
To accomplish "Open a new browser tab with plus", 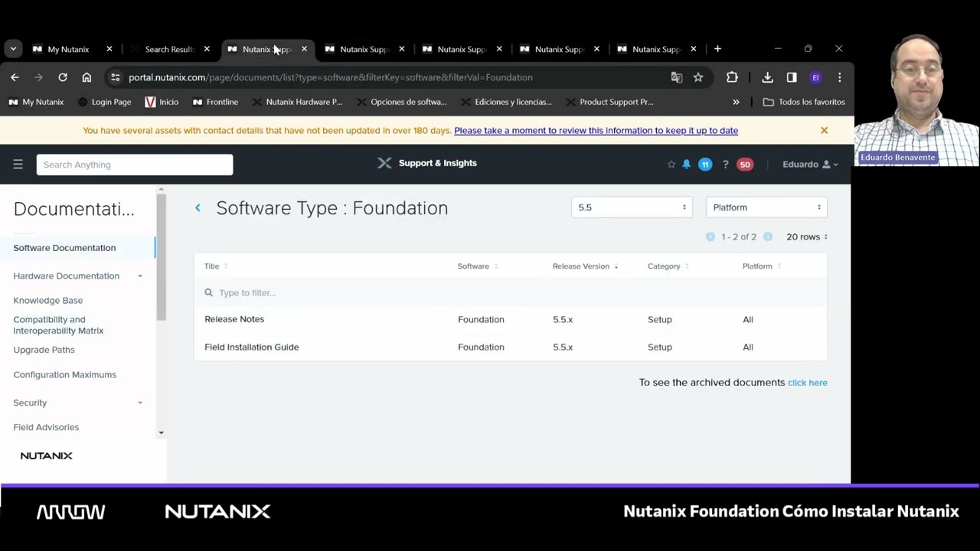I will click(x=717, y=49).
